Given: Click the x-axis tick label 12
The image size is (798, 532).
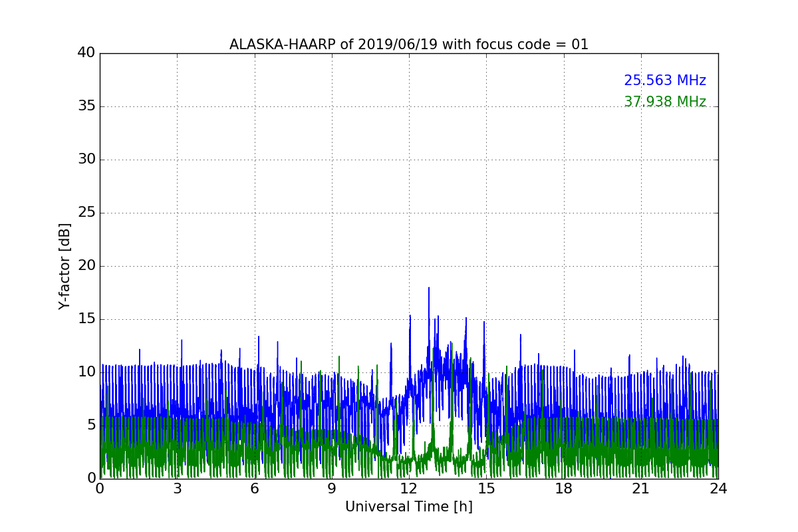Looking at the screenshot, I should click(x=409, y=489).
